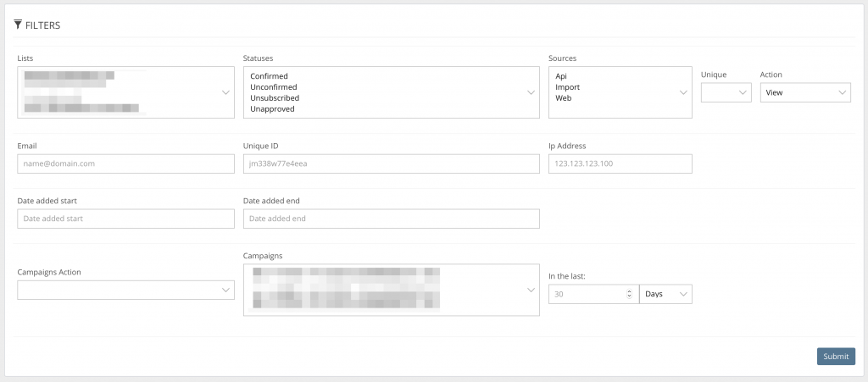Pick Web from the Sources list

[x=564, y=98]
